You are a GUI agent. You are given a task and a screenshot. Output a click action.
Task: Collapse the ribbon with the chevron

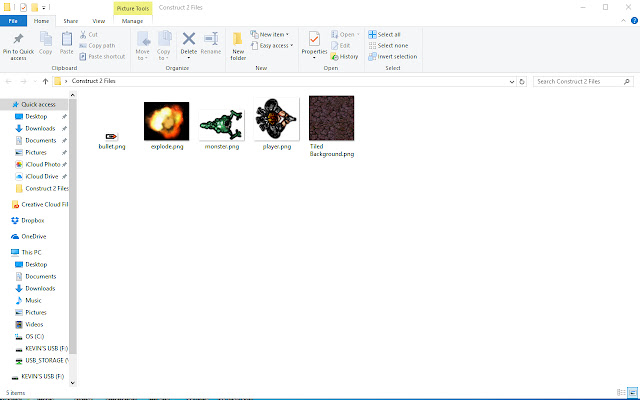[x=623, y=20]
